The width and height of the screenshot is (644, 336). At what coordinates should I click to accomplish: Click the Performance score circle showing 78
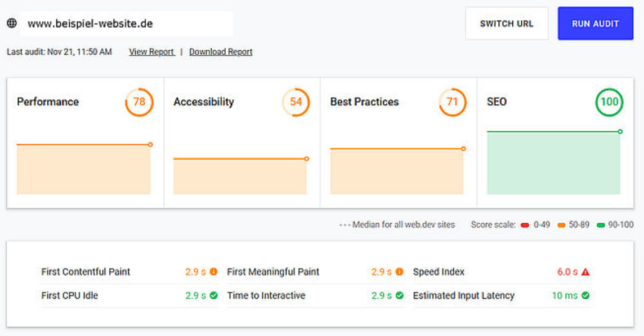139,102
